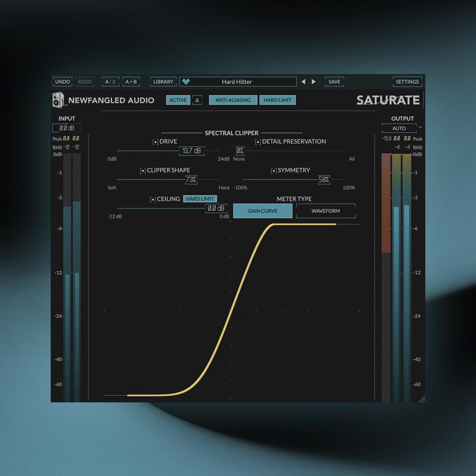Click the Hard label under CLIPPER SHAPE

224,188
